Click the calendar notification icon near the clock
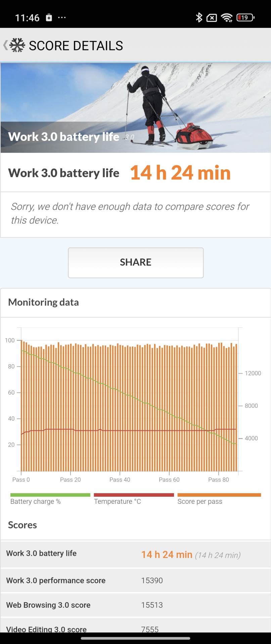Viewport: 271px width, 644px height. point(49,17)
